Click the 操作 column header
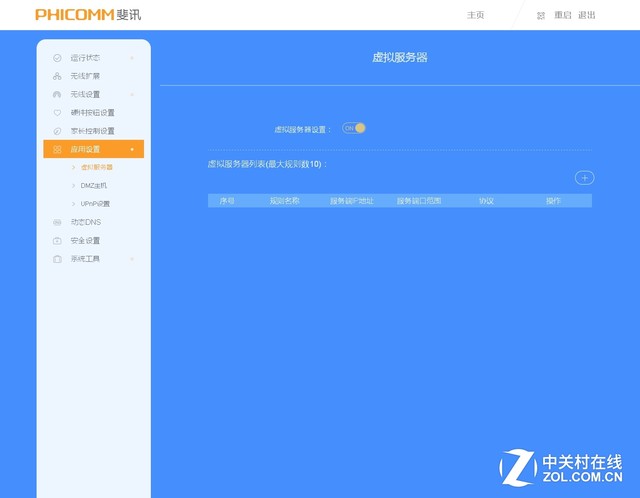Screen dimensions: 640x498 (553, 201)
